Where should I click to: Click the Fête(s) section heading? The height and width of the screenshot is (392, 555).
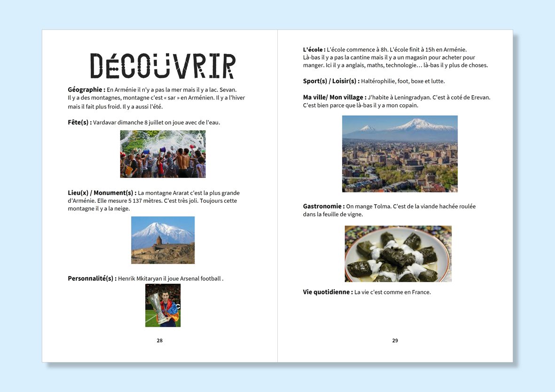tap(79, 123)
